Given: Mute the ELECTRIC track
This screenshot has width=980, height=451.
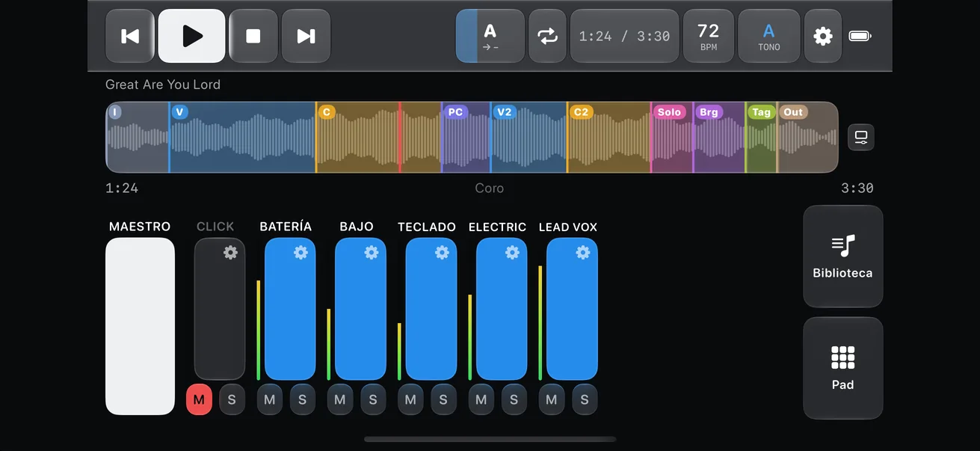Looking at the screenshot, I should click(481, 399).
